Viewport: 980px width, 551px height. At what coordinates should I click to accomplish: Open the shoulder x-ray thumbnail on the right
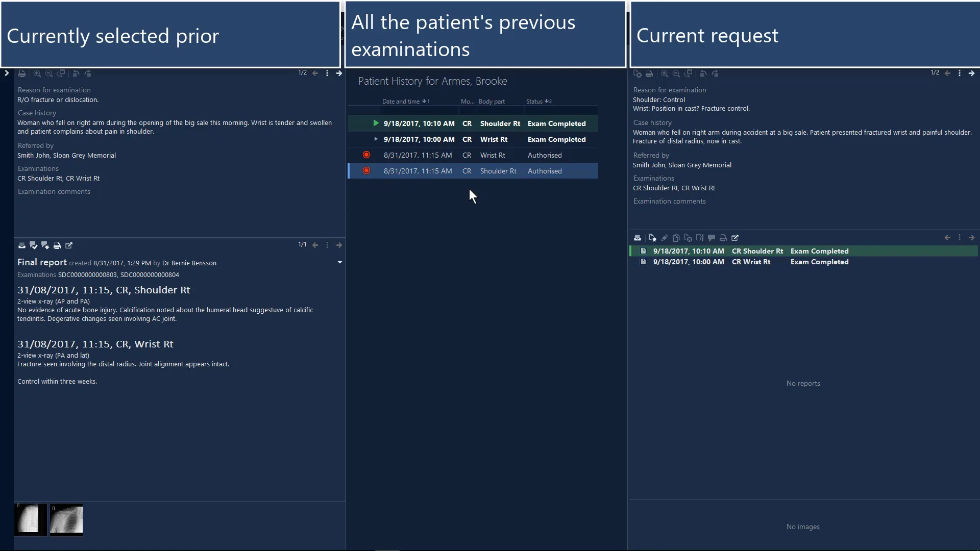pyautogui.click(x=66, y=519)
